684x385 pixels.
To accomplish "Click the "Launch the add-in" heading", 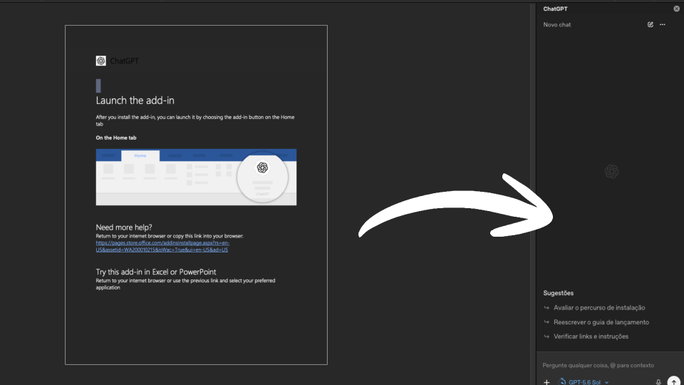I will point(135,100).
